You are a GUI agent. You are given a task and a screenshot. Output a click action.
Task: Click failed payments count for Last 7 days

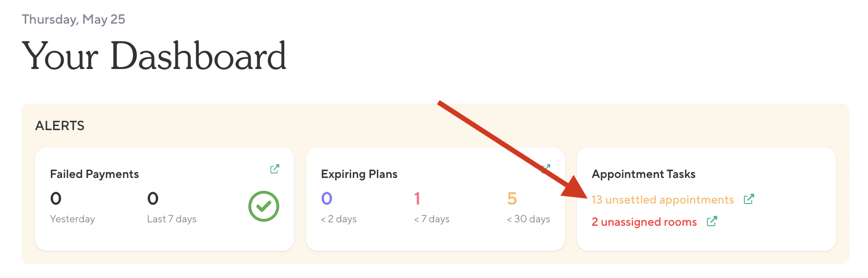pos(153,199)
